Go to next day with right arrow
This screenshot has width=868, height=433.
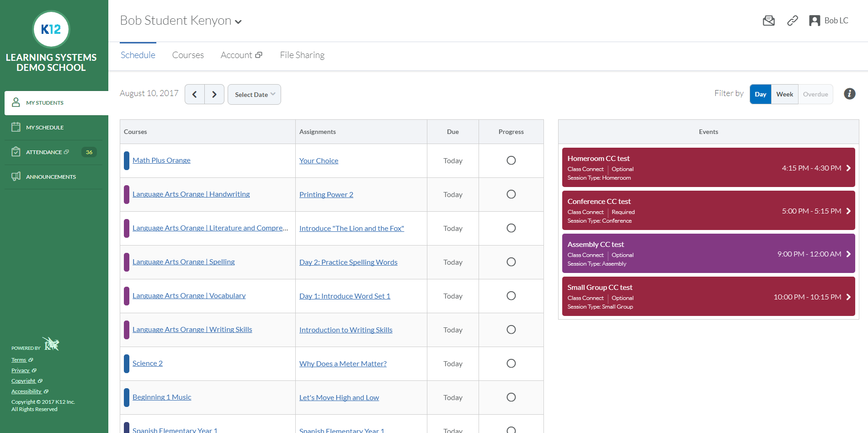click(214, 94)
